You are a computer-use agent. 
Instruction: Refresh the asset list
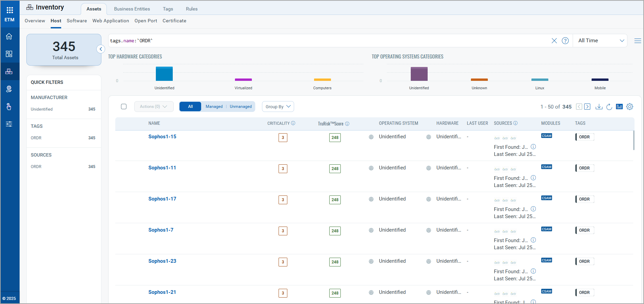pyautogui.click(x=609, y=107)
